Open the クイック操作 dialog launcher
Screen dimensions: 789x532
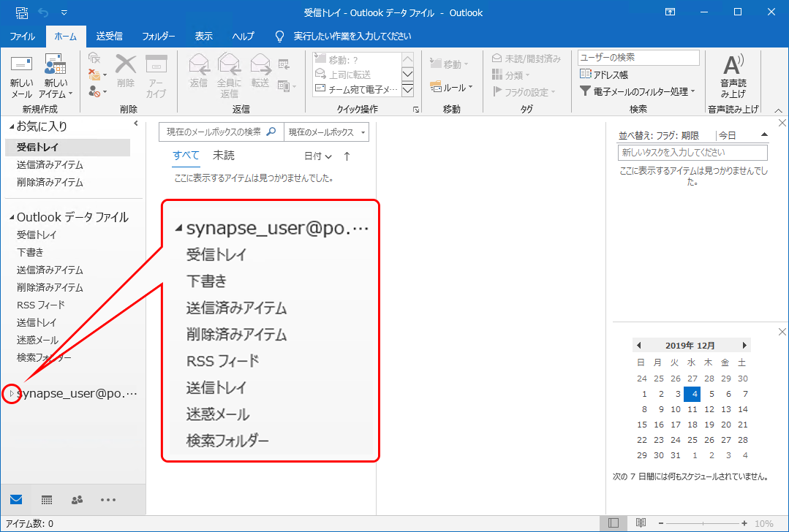tap(416, 110)
